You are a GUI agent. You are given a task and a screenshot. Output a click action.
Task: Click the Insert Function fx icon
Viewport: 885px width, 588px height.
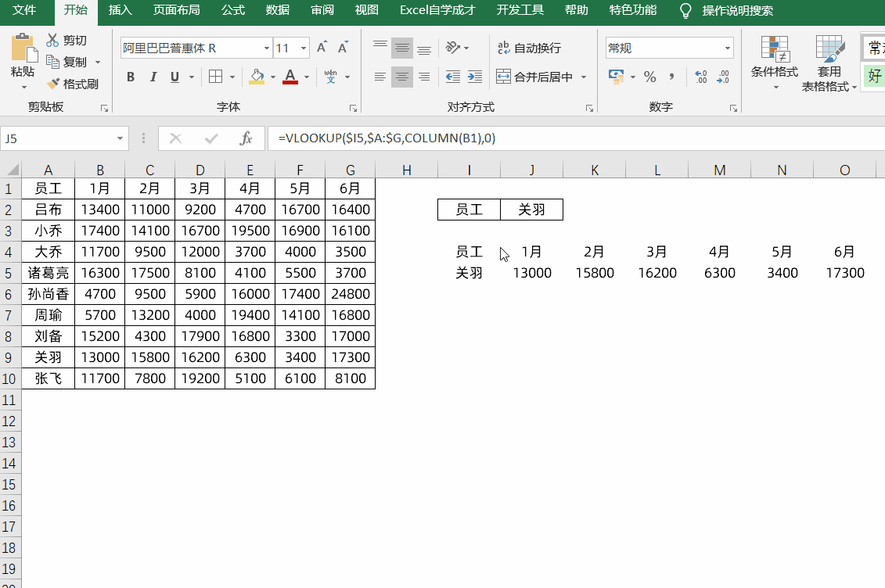click(246, 138)
